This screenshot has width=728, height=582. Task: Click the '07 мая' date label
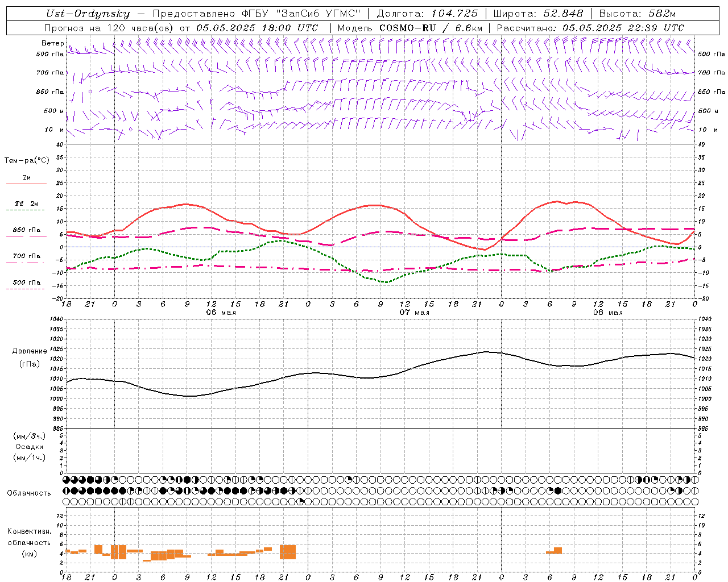(414, 313)
